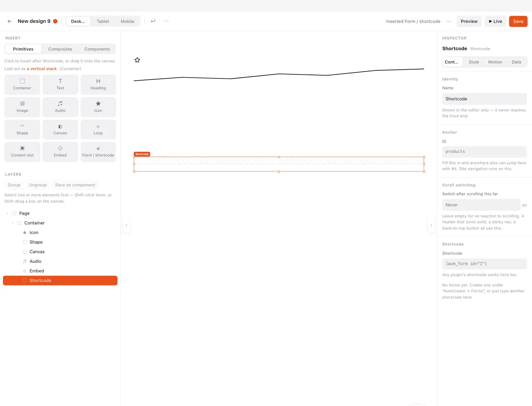Select the Audio layer

click(60, 261)
